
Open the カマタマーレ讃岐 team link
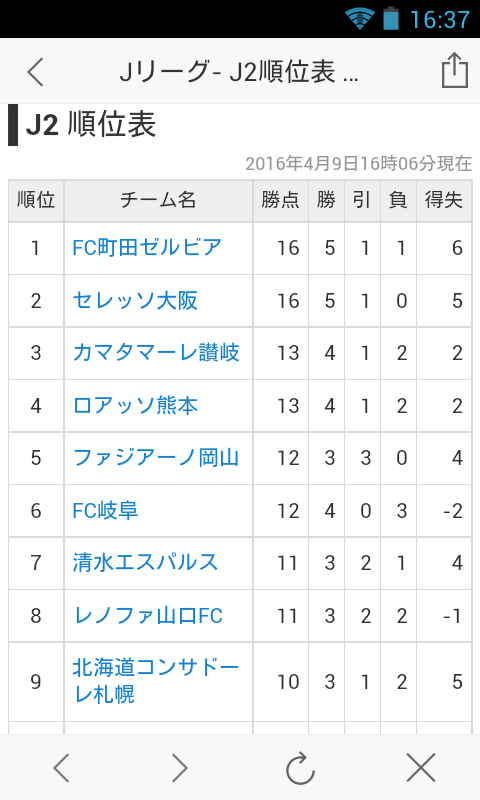click(x=156, y=353)
